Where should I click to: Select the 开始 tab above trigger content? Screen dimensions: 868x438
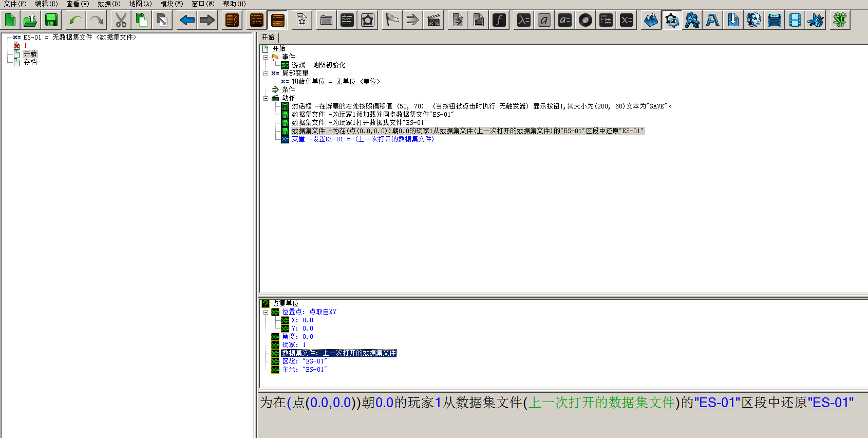(269, 38)
